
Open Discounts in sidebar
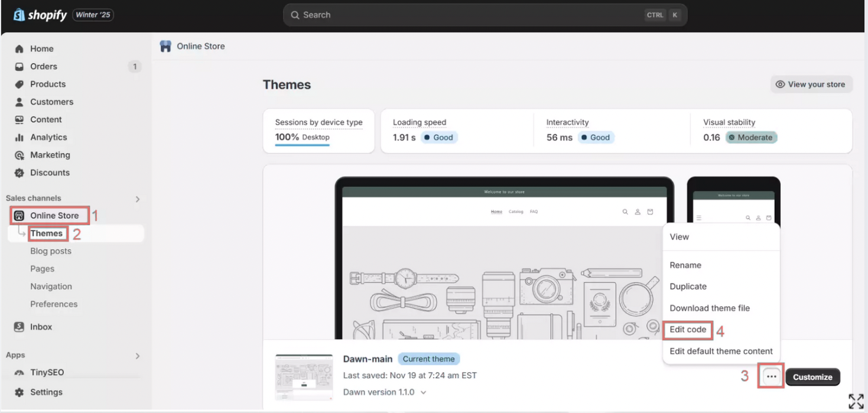click(50, 173)
